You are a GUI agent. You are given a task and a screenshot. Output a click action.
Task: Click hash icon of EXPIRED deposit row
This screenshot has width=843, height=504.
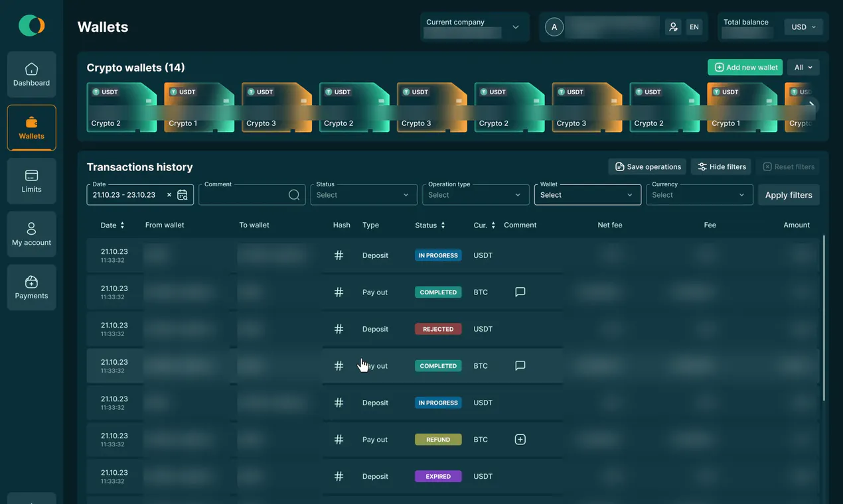[339, 476]
